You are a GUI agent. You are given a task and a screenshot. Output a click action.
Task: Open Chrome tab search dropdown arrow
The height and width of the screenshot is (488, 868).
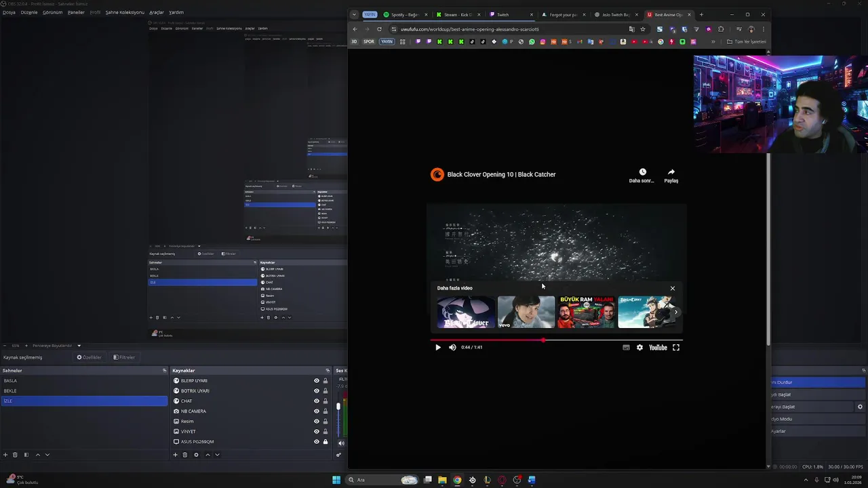tap(354, 14)
